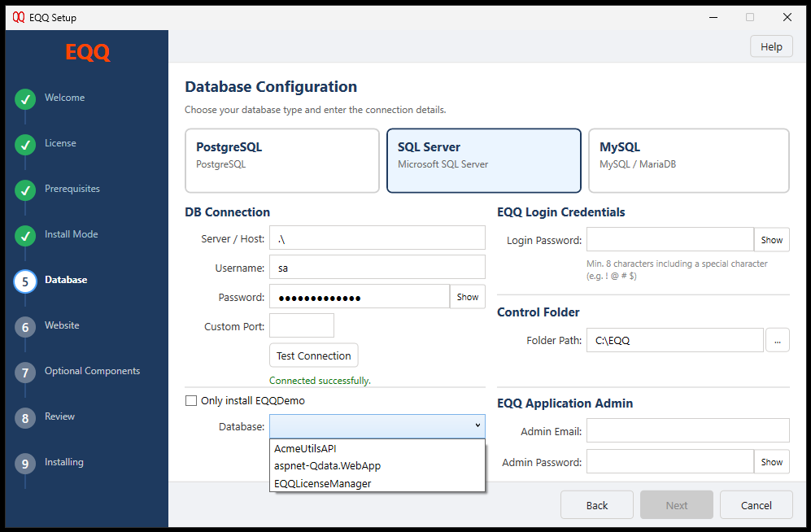This screenshot has height=532, width=811.
Task: Focus the Folder Path field with C:\EQQ
Action: [x=675, y=340]
